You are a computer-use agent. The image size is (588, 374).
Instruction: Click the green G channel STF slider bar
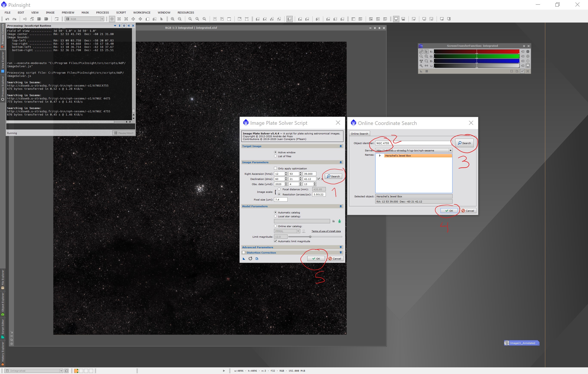click(477, 56)
